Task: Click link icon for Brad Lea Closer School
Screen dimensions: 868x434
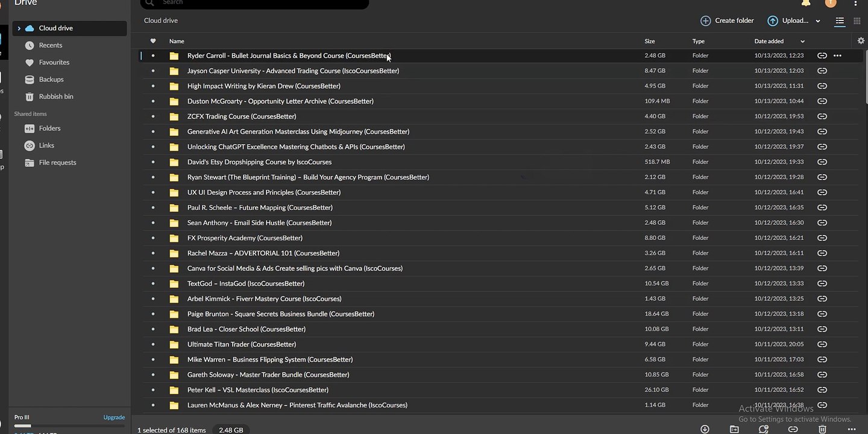Action: pos(822,329)
